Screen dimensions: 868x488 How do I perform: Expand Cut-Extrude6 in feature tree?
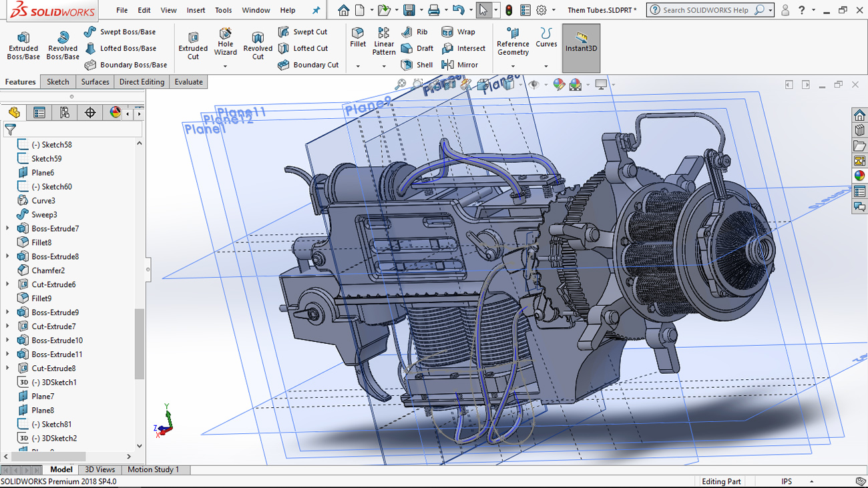tap(7, 284)
